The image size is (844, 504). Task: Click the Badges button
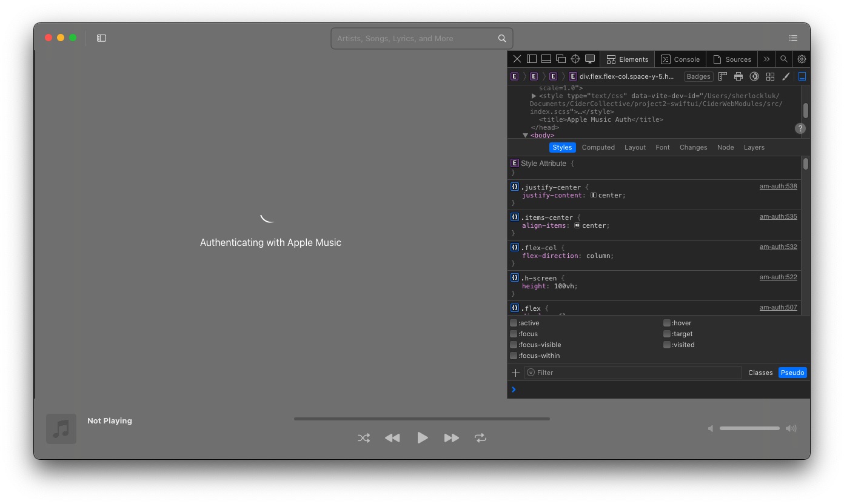698,76
